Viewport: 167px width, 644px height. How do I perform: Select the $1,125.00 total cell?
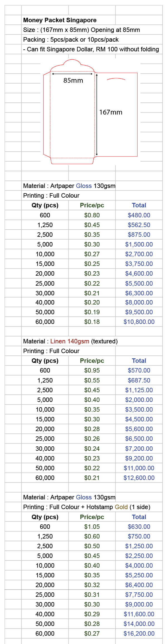[139, 390]
